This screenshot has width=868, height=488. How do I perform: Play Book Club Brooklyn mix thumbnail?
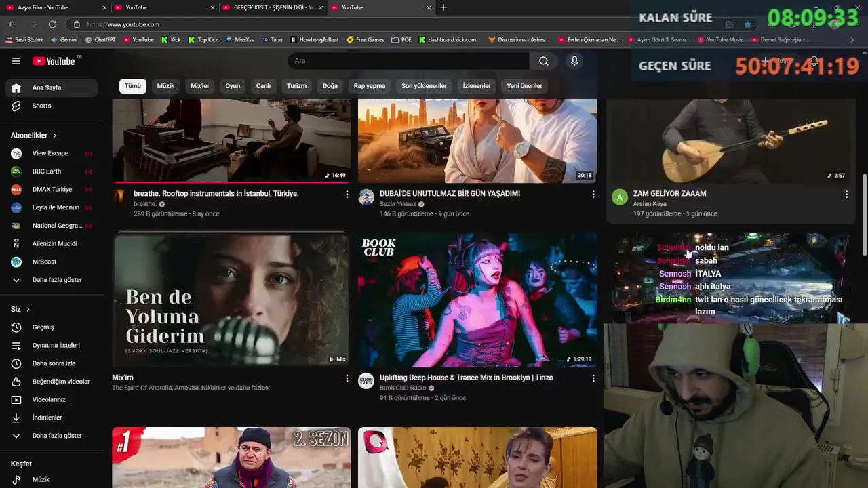click(477, 300)
